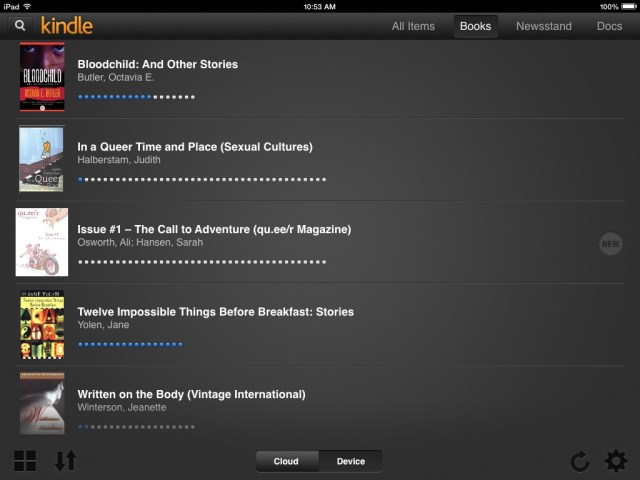Switch to grid view icon
The image size is (640, 480).
pyautogui.click(x=25, y=461)
